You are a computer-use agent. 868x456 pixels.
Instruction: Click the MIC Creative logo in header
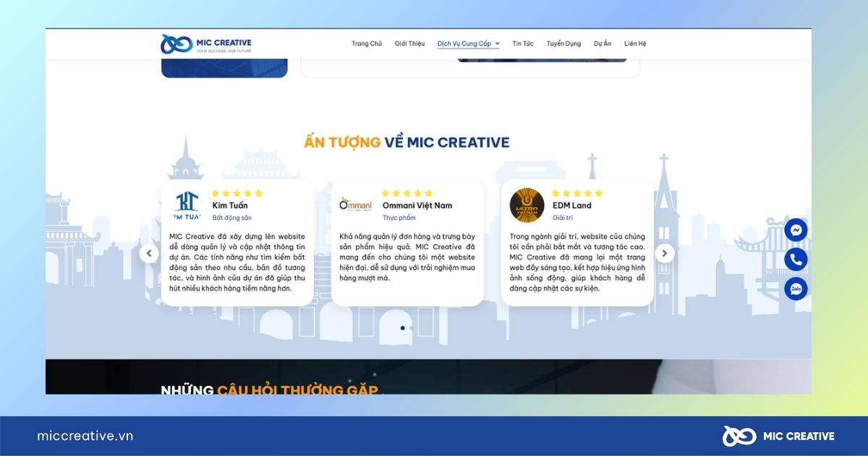[x=206, y=43]
